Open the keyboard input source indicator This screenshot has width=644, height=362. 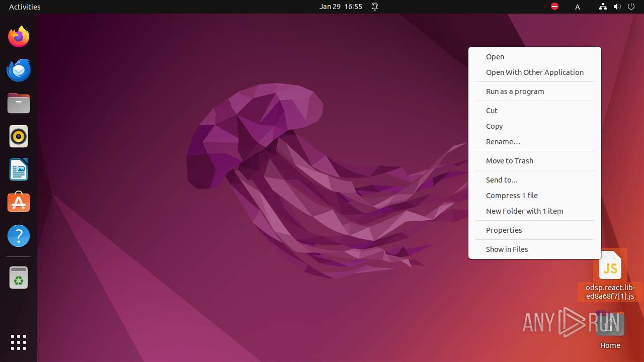point(578,7)
